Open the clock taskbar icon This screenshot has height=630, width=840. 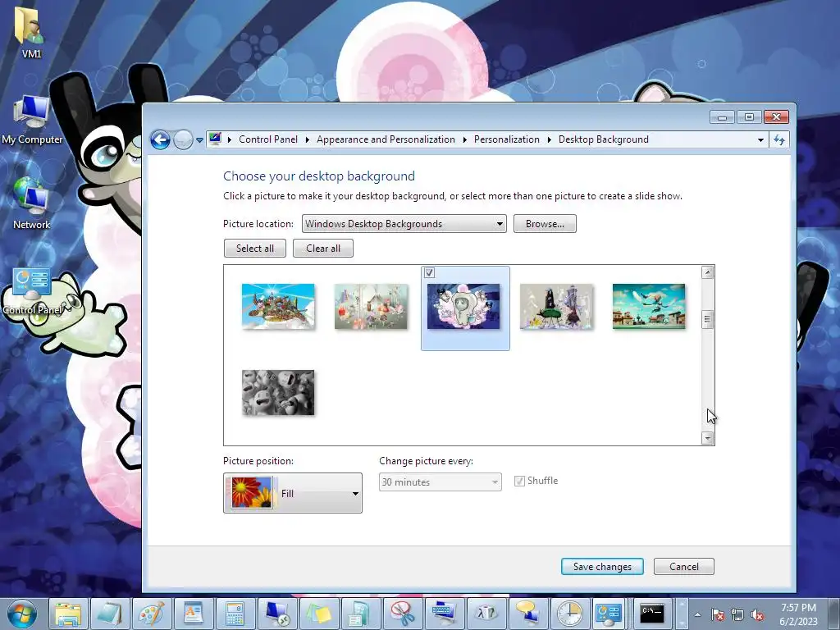(x=569, y=614)
